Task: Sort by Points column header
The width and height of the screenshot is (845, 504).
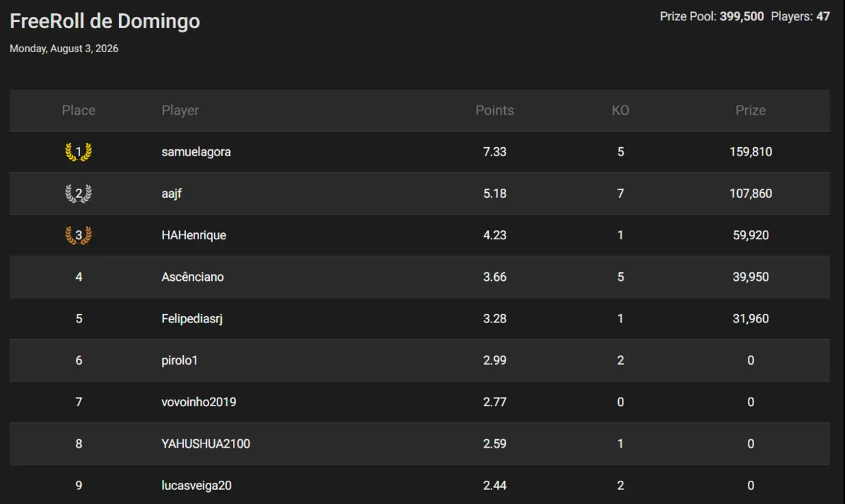Action: tap(494, 111)
